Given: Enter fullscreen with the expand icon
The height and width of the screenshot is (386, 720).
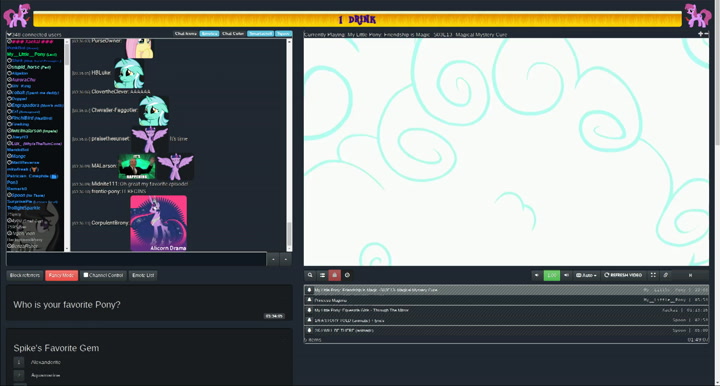Looking at the screenshot, I should (653, 275).
